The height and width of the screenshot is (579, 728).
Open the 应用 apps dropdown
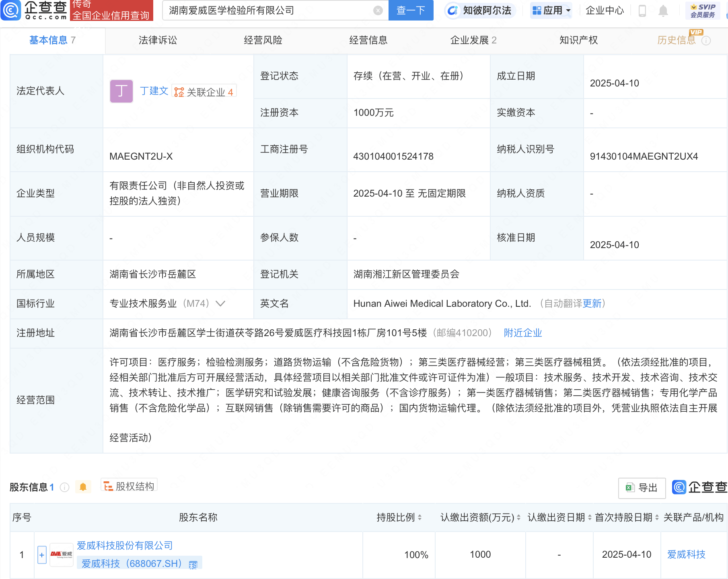[x=551, y=10]
